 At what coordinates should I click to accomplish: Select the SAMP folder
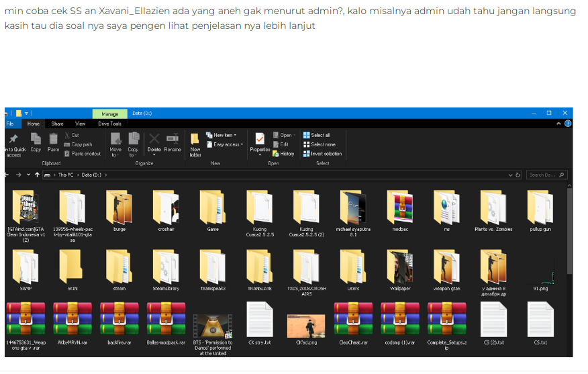pos(26,270)
